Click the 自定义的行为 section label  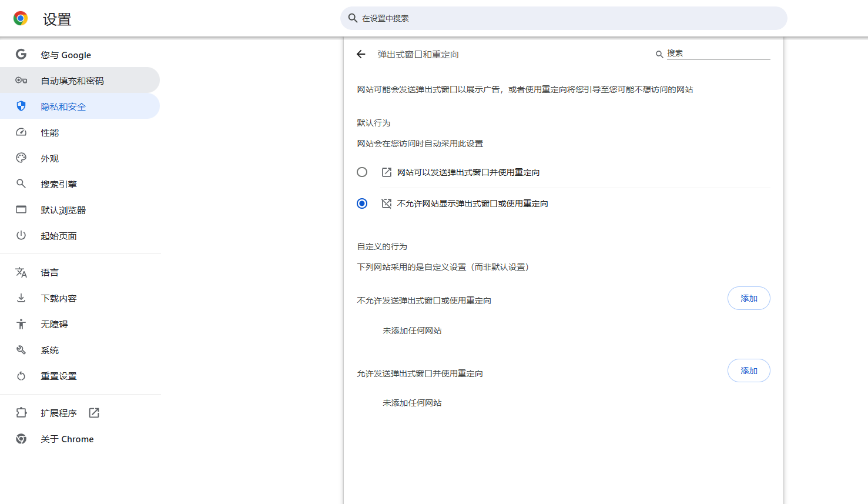[382, 246]
